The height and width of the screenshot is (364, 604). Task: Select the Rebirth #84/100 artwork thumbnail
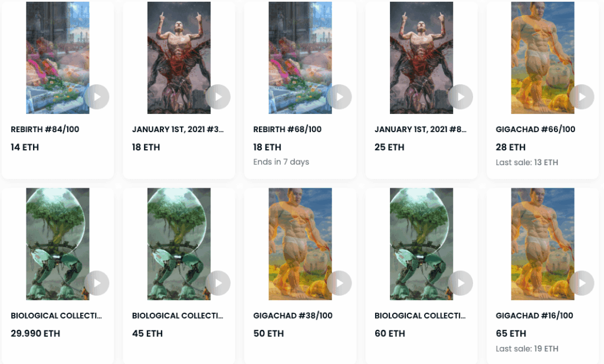(58, 58)
